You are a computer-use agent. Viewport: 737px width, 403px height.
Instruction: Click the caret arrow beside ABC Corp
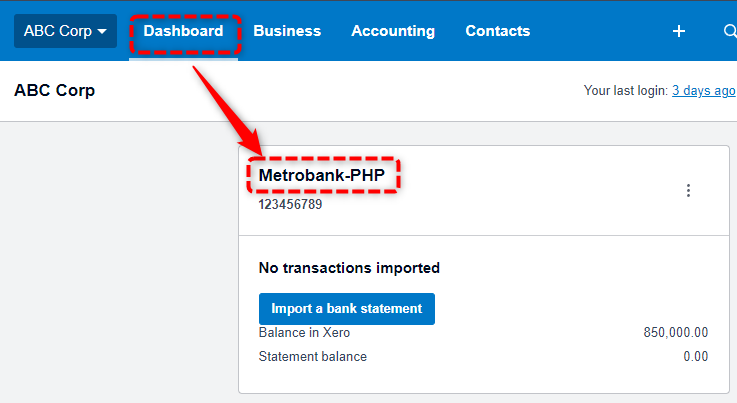click(102, 32)
